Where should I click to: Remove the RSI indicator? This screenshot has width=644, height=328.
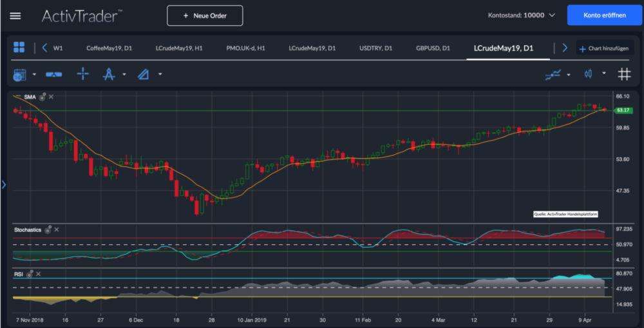click(38, 274)
